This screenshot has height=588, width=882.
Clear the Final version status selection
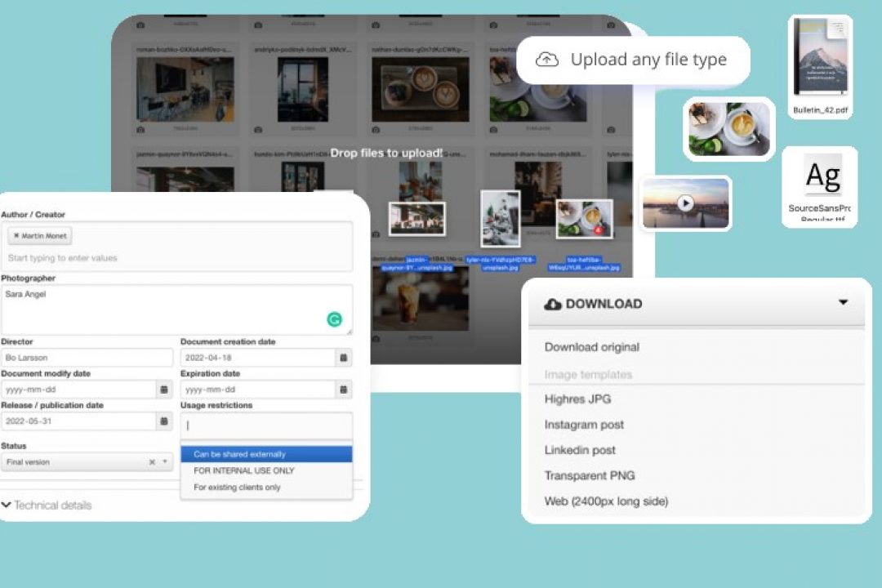pyautogui.click(x=151, y=462)
